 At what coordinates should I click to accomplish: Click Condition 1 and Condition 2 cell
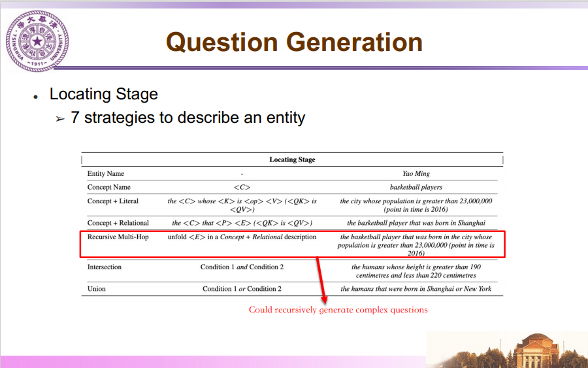(x=242, y=267)
